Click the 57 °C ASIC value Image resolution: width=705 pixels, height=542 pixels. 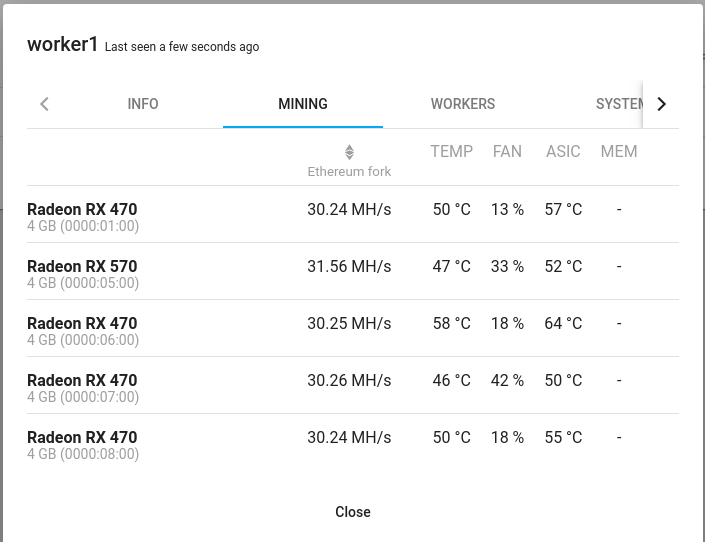tap(563, 210)
